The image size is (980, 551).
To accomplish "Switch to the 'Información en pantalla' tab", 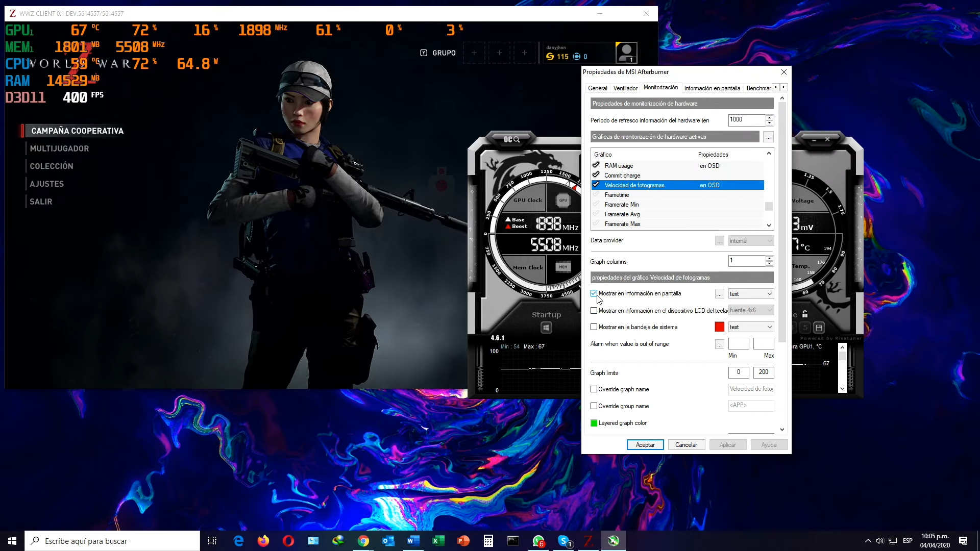I will pos(713,88).
